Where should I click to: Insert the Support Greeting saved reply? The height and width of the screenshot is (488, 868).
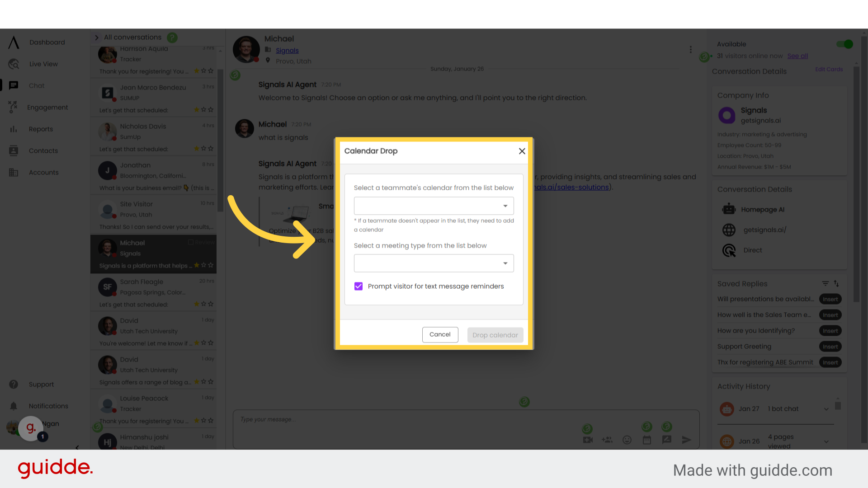pos(830,347)
